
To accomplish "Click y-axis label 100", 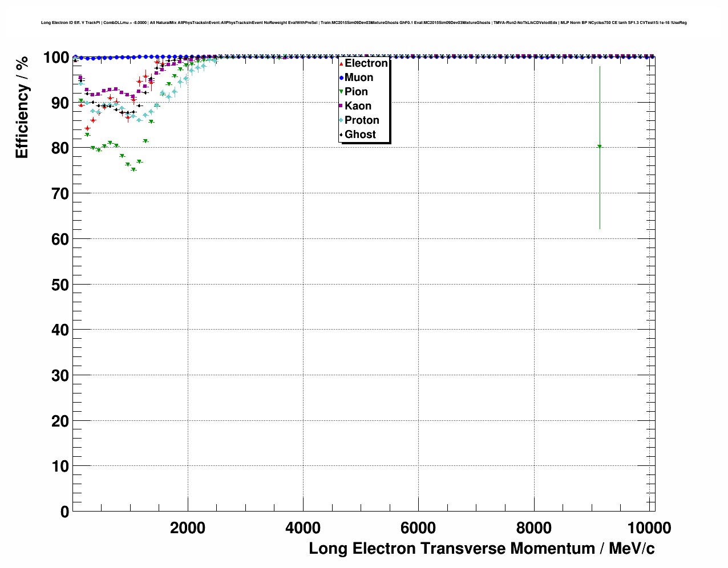I will [x=56, y=58].
